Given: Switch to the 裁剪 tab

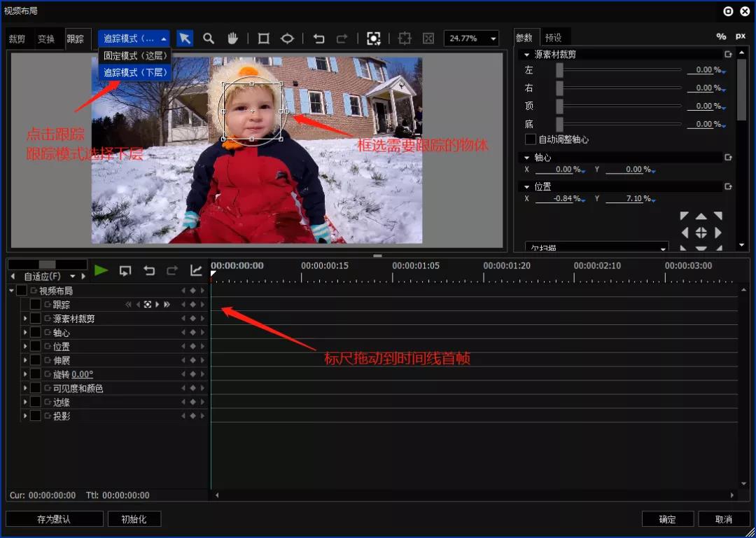Looking at the screenshot, I should click(x=17, y=39).
